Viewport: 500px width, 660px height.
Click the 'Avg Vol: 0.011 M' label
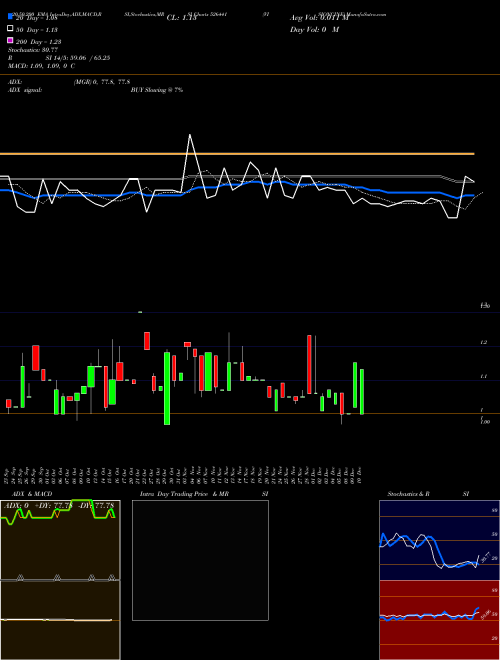[319, 18]
